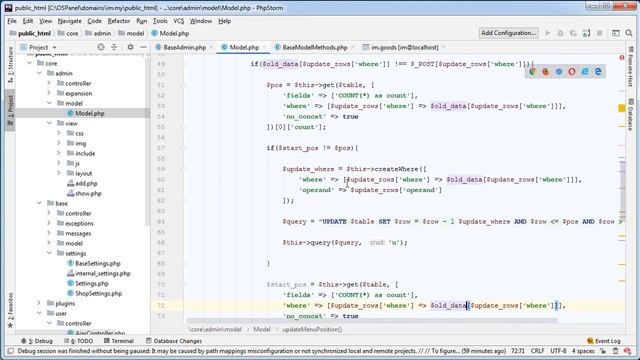Expand admin controller folder

[x=49, y=83]
